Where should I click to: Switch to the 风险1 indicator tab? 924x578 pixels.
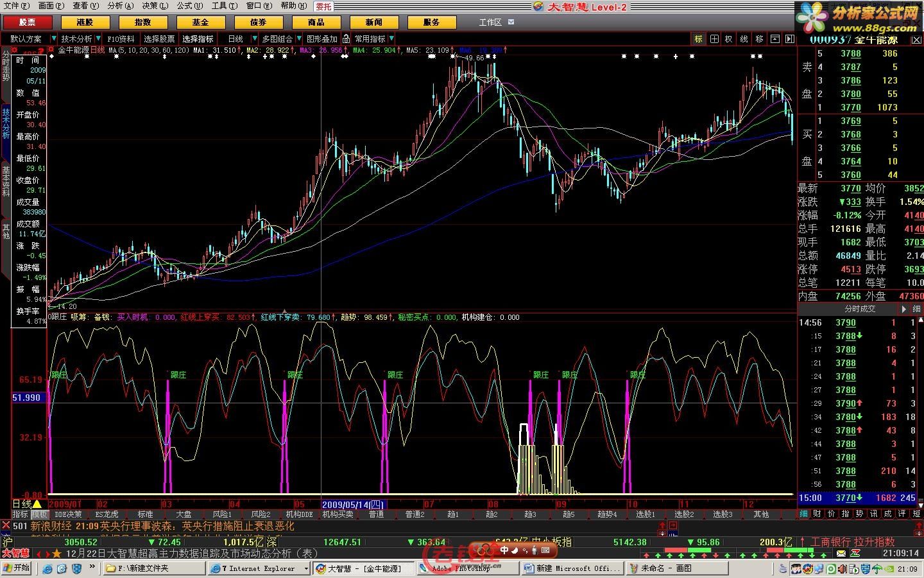pyautogui.click(x=222, y=514)
